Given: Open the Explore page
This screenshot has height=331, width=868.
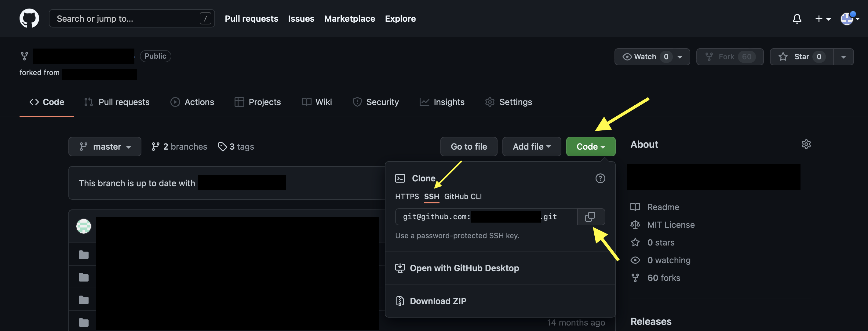Looking at the screenshot, I should click(x=400, y=19).
